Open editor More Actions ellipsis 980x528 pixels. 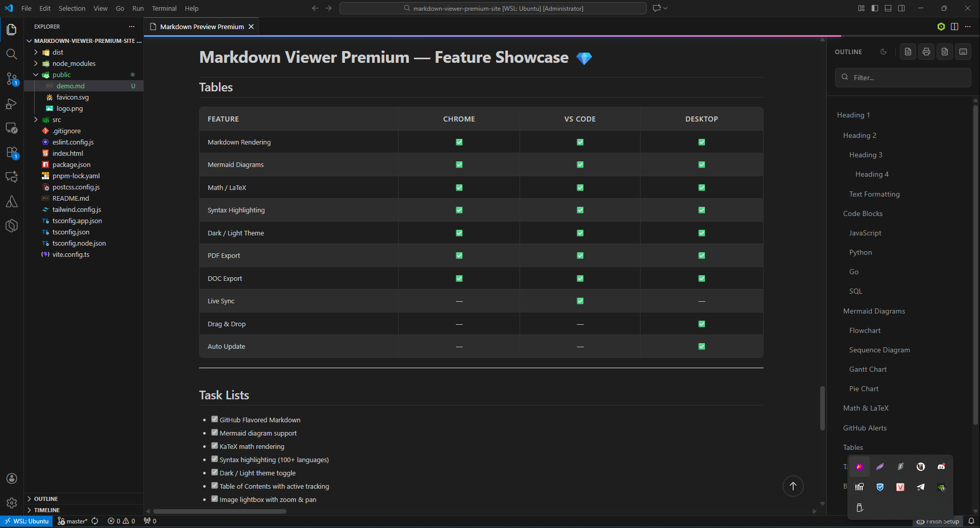click(968, 27)
